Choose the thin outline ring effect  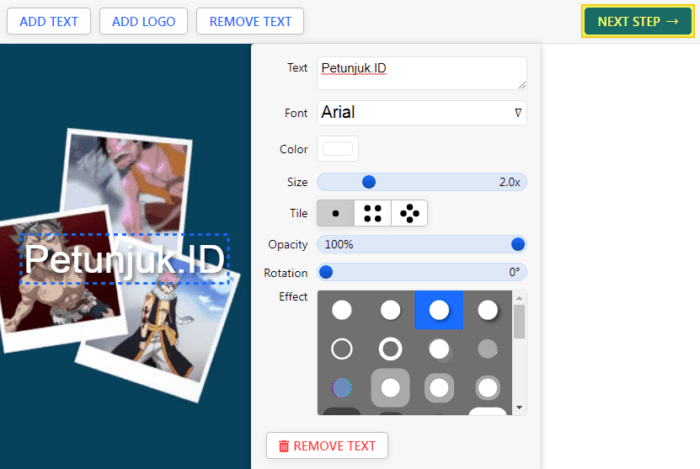click(x=342, y=349)
